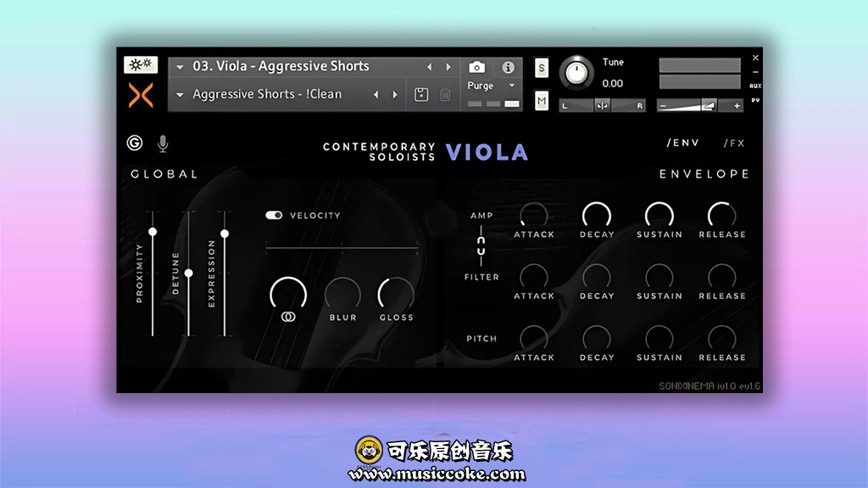Click the orange X Sonixinema logo
The height and width of the screenshot is (488, 868).
(x=141, y=95)
